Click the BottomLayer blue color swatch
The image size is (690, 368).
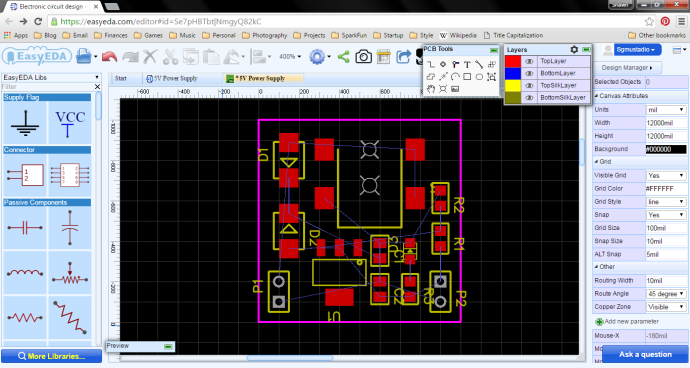513,74
